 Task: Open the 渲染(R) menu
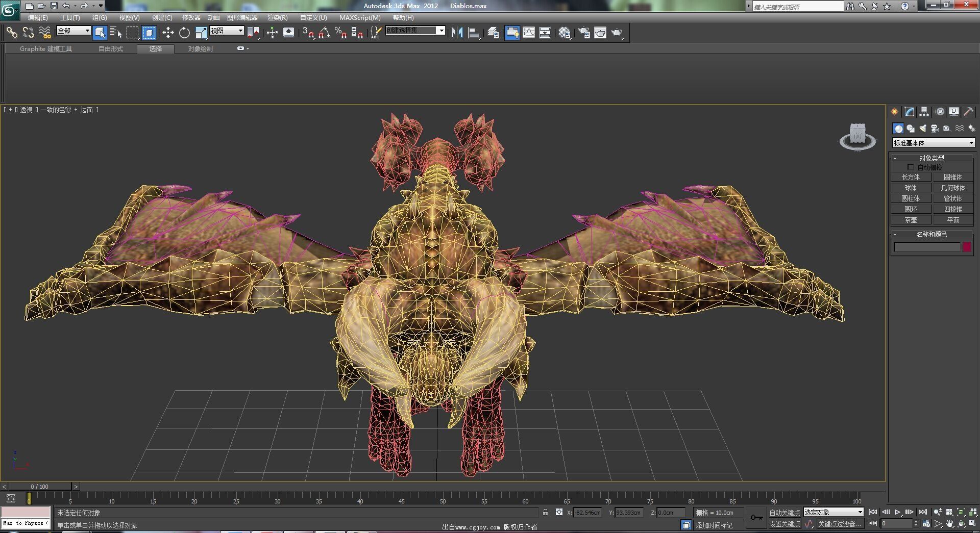click(x=278, y=17)
